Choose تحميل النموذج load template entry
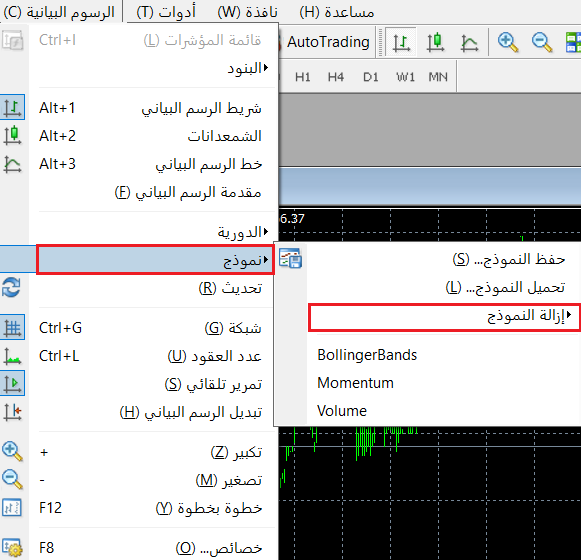581x560 pixels. pos(505,287)
